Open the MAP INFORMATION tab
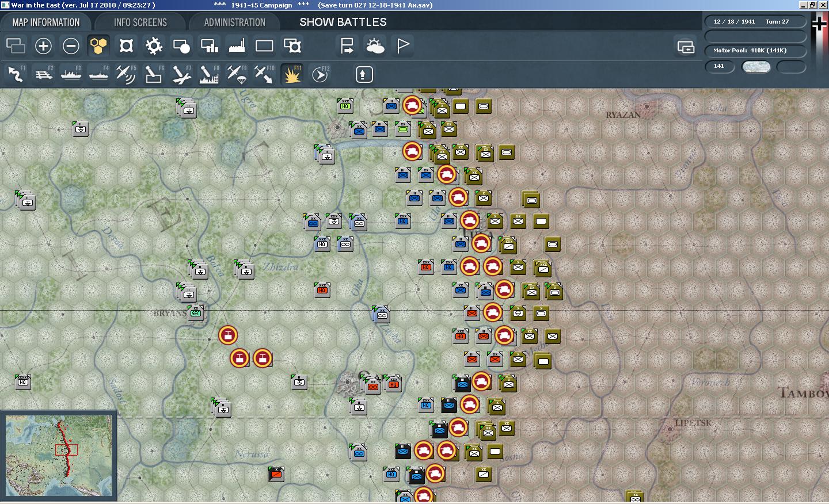829x504 pixels. (46, 22)
